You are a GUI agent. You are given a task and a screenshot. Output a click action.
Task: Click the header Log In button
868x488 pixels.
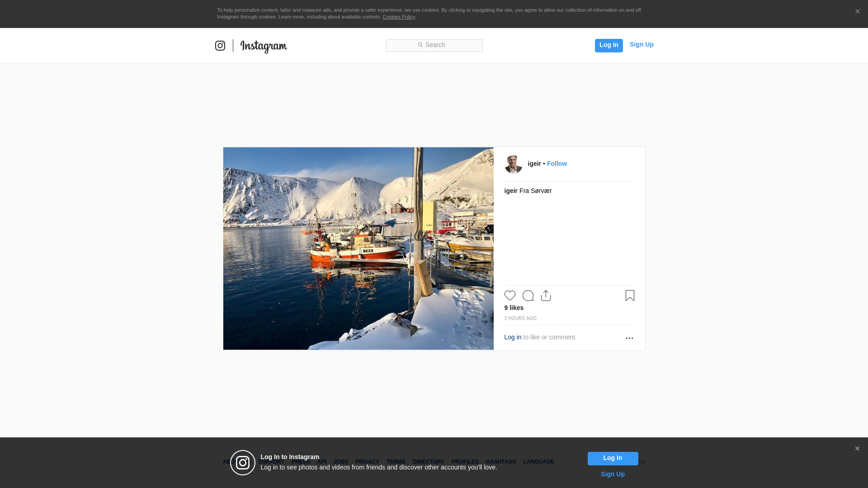point(609,45)
